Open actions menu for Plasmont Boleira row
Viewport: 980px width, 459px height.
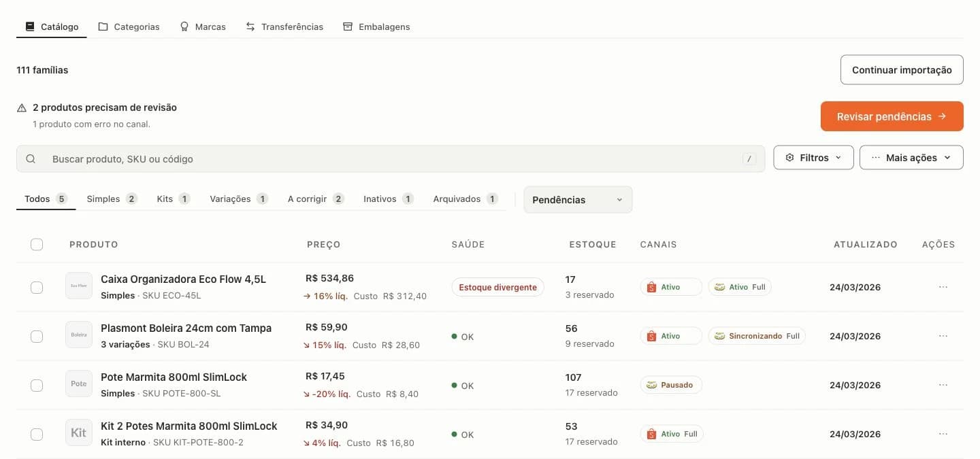click(943, 336)
